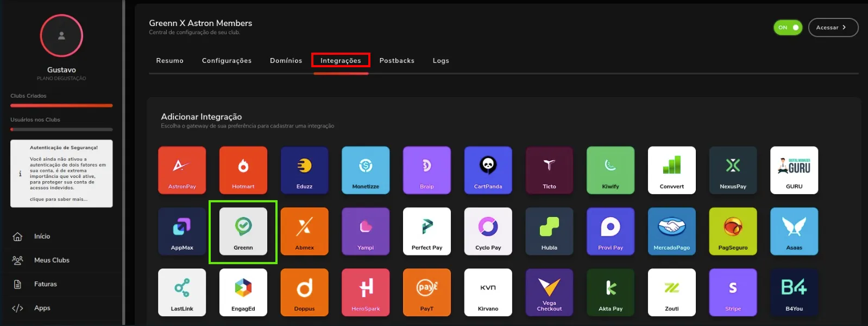Select the Monetizze gateway

[x=366, y=170]
